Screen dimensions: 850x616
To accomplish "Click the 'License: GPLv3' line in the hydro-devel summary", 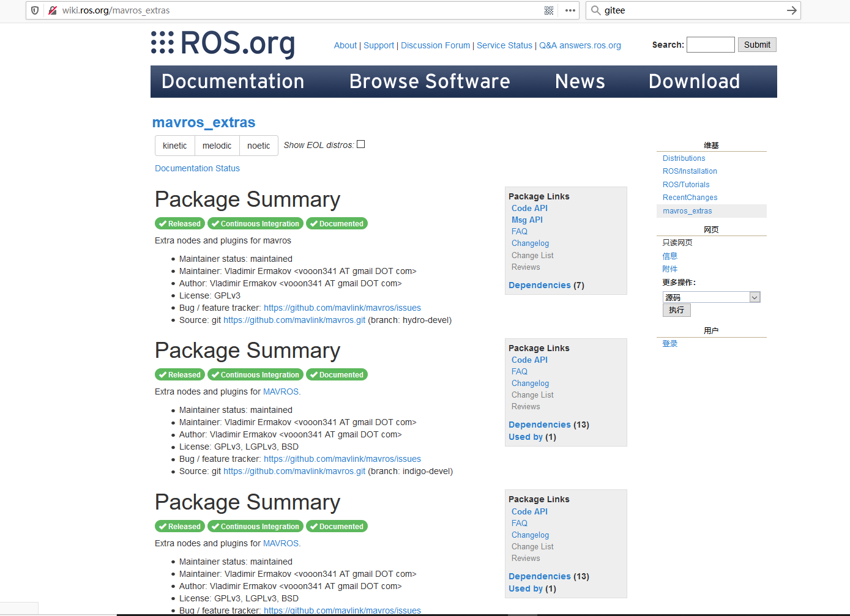I will pos(210,295).
